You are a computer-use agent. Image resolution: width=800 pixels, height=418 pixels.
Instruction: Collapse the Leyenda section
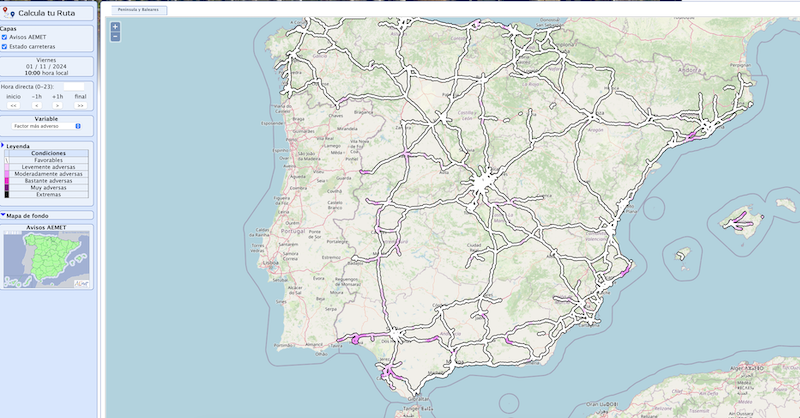tap(3, 145)
